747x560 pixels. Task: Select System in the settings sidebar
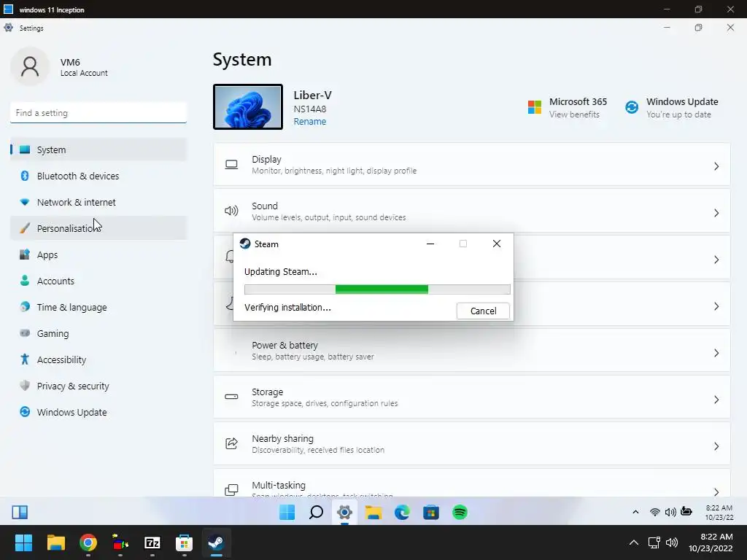tap(98, 149)
